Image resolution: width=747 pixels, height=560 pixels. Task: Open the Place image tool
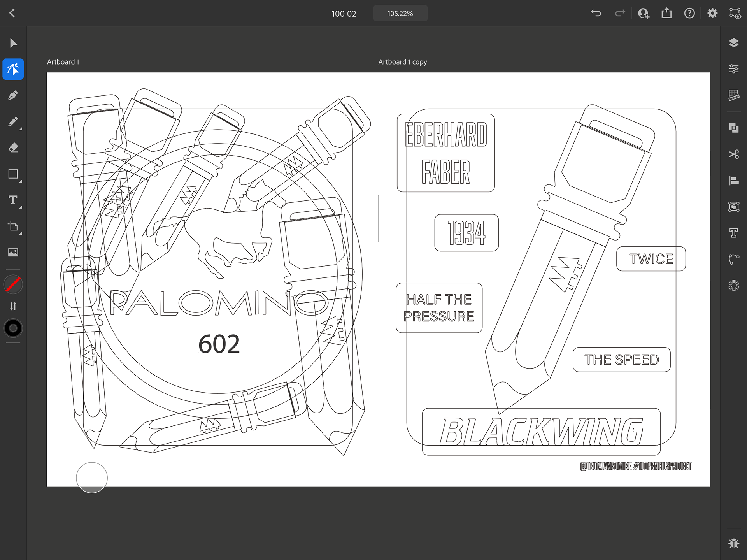pos(13,252)
